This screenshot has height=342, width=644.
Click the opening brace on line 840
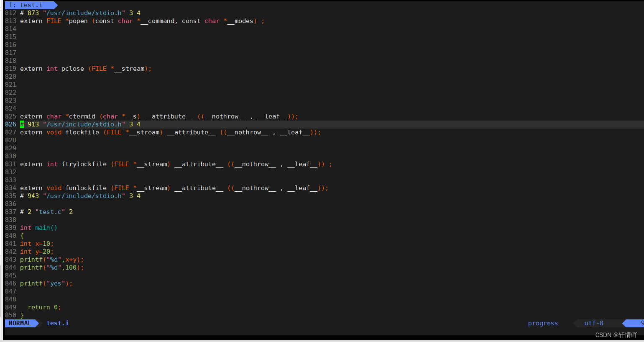(x=22, y=236)
